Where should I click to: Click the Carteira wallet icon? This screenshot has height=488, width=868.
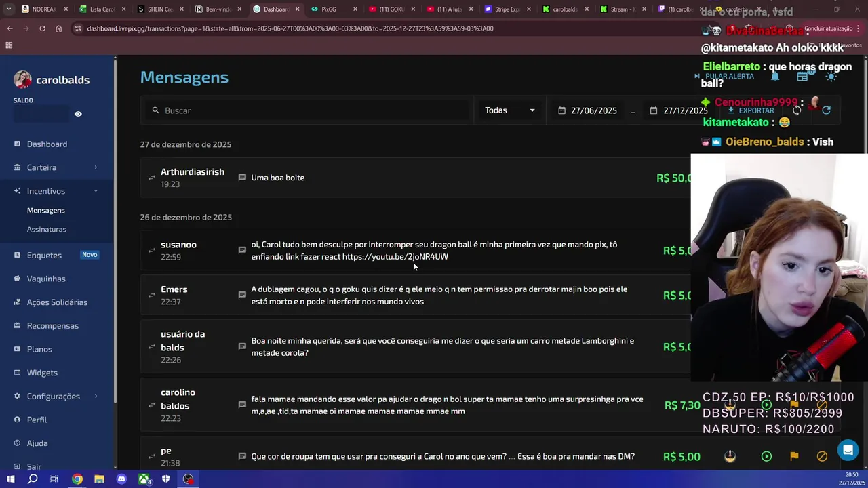coord(17,167)
